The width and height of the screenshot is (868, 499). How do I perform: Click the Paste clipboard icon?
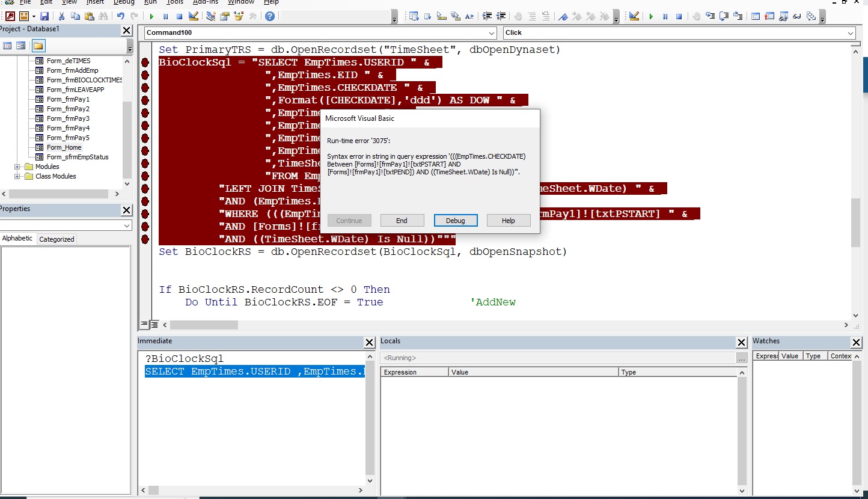(88, 16)
